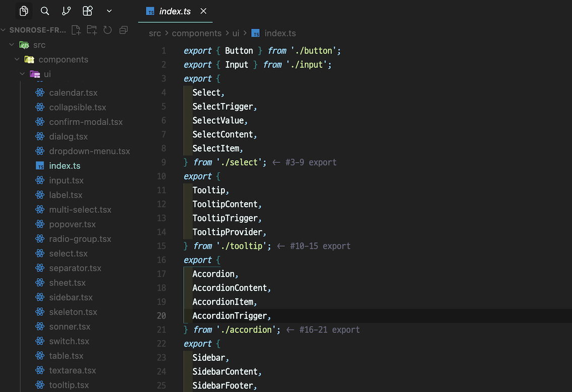Open sidebar.tsx in the file tree
This screenshot has height=392, width=572.
(71, 298)
